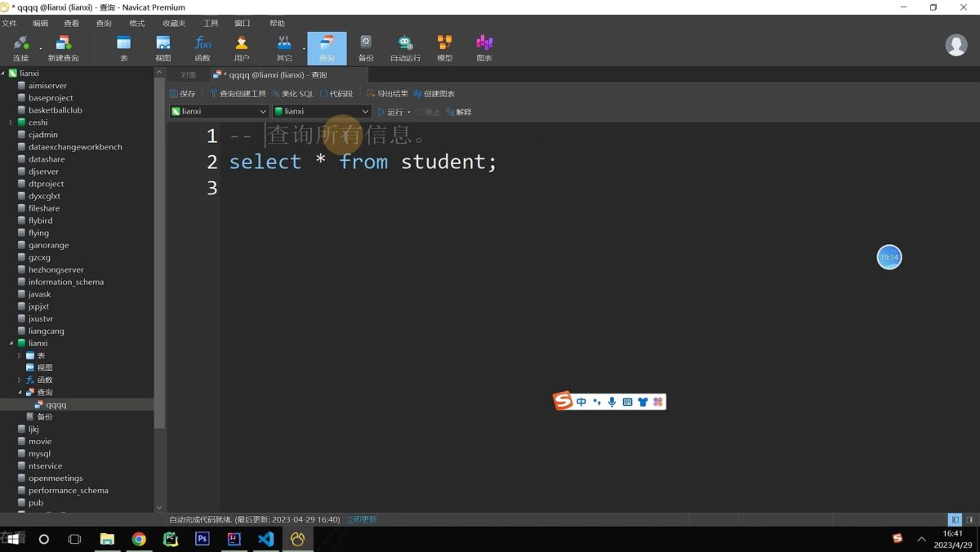Expand the 函数 node under lianxi
Screen dimensions: 980x552
click(20, 380)
